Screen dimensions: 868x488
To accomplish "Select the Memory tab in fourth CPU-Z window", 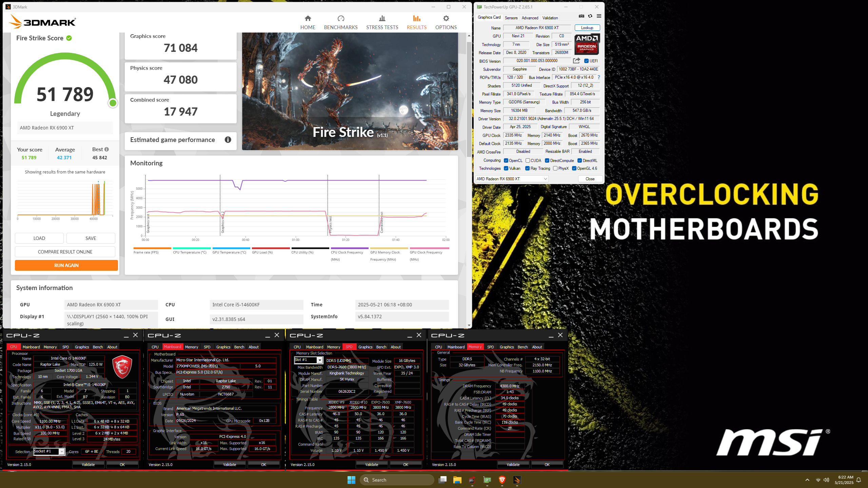I will click(x=475, y=347).
